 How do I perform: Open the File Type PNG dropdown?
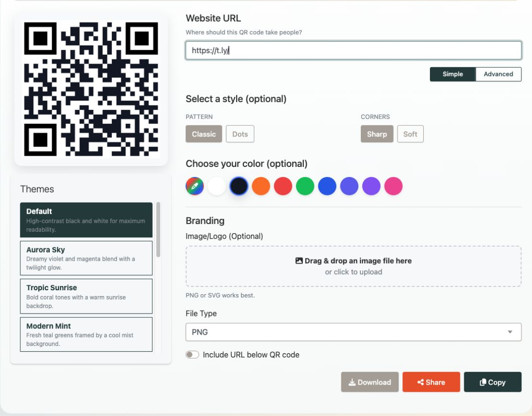(x=353, y=332)
